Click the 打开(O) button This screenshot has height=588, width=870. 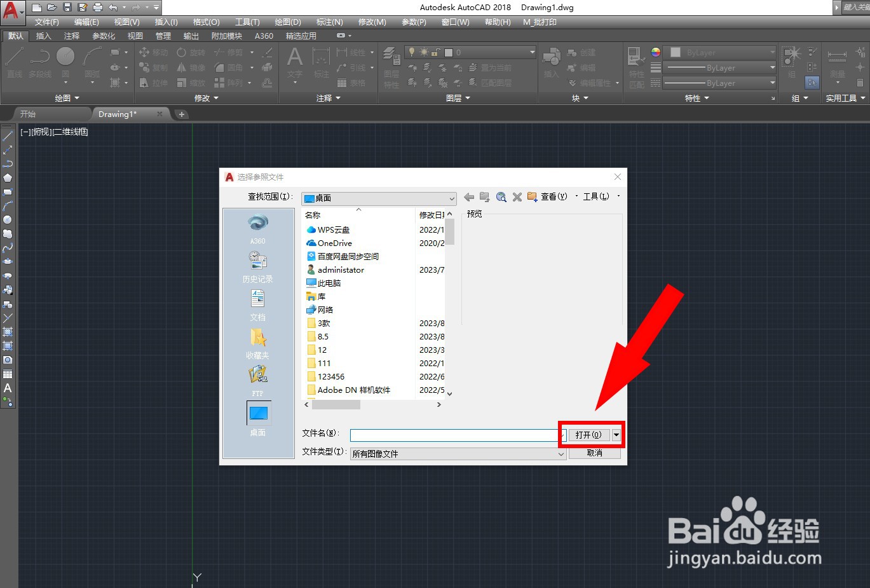[588, 435]
